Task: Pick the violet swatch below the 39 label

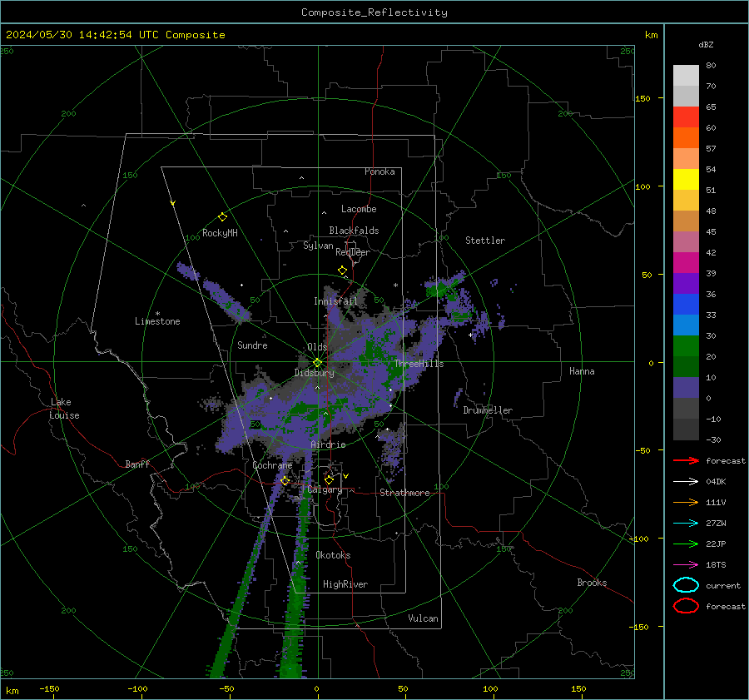Action: [x=686, y=283]
